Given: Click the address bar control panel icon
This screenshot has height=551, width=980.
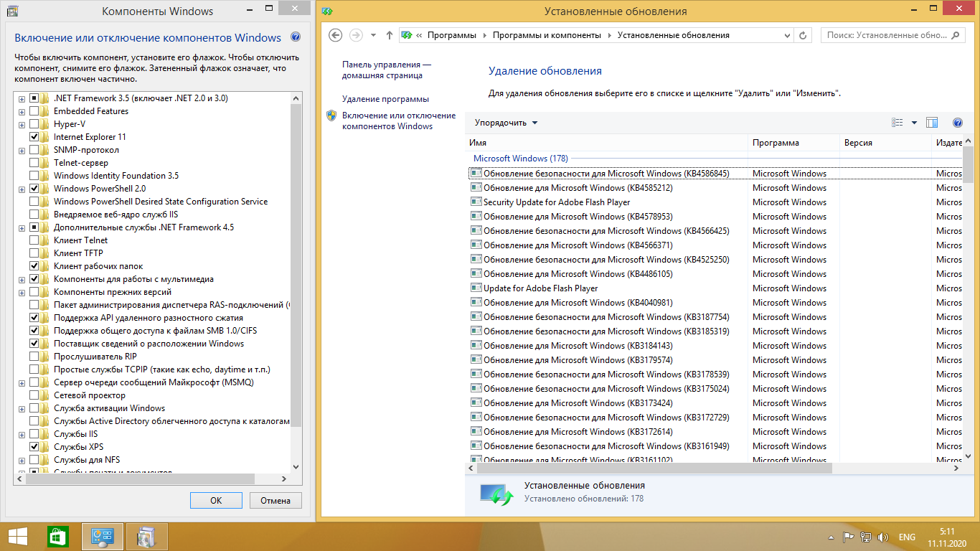Looking at the screenshot, I should (x=407, y=34).
